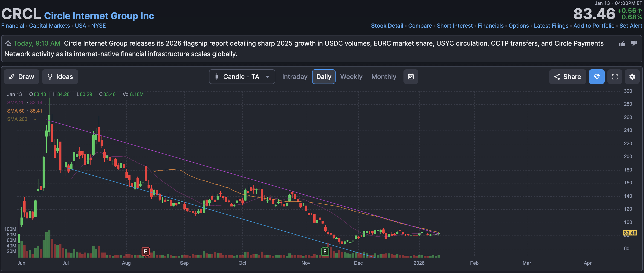Select the Weekly timeframe
This screenshot has width=644, height=273.
[351, 77]
